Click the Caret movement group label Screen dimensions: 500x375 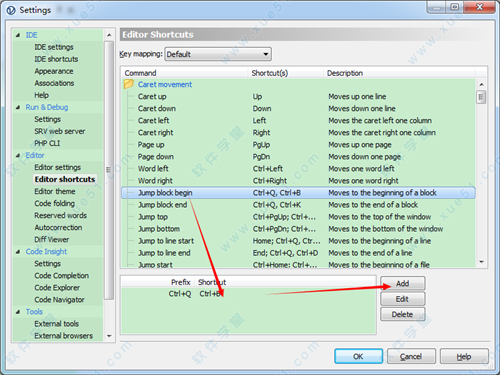[165, 84]
